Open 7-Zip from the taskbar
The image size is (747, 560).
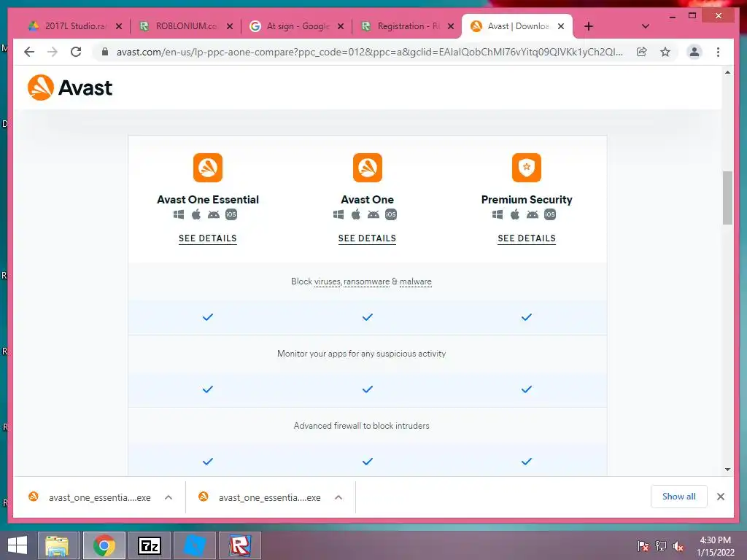[149, 545]
